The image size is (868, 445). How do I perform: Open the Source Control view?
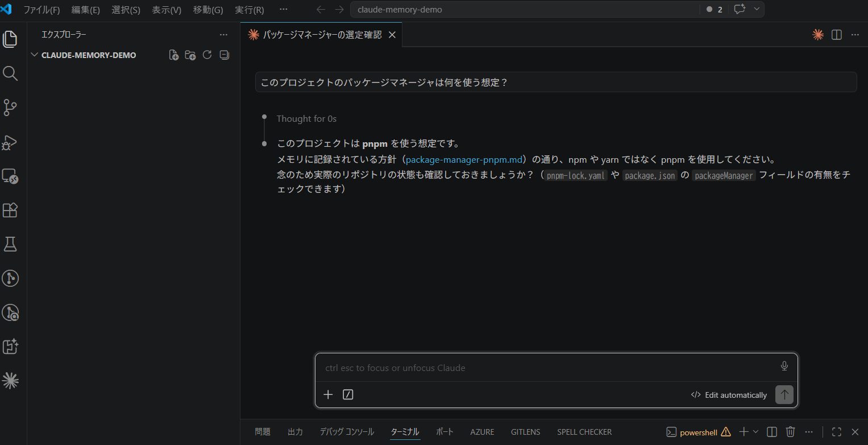(10, 108)
